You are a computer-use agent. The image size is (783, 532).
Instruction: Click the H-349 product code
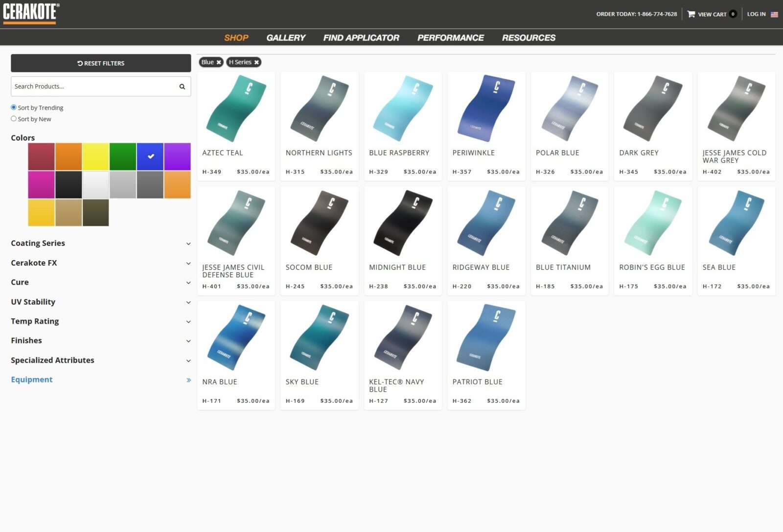tap(211, 172)
